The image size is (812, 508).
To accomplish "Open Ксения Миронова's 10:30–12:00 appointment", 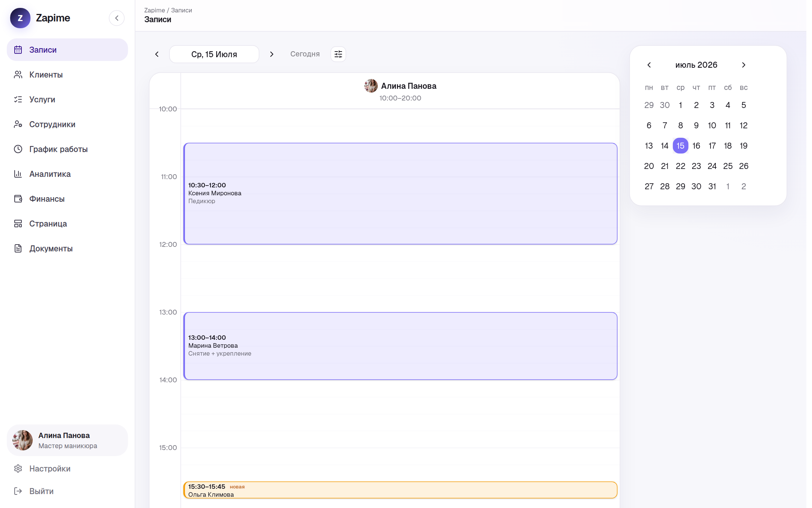I will click(400, 193).
